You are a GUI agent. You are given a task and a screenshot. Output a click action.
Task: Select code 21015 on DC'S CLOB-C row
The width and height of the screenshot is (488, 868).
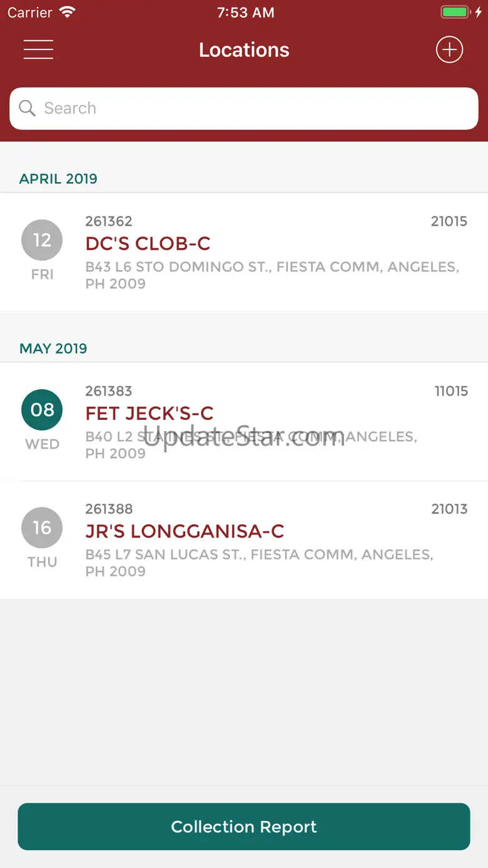click(449, 221)
